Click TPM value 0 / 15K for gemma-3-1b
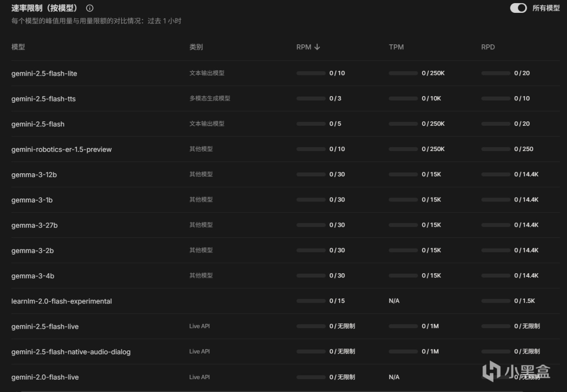 (x=431, y=200)
